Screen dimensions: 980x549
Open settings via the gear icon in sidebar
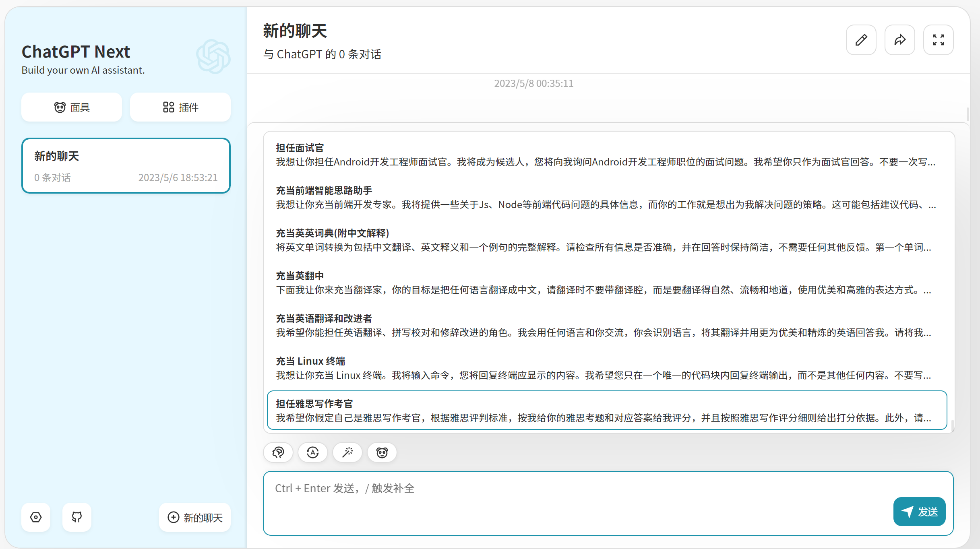pyautogui.click(x=35, y=517)
